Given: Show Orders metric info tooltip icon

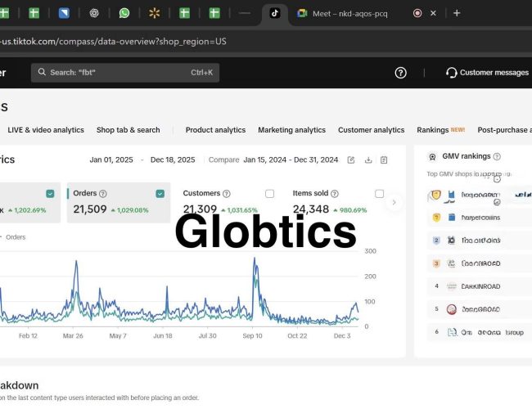Looking at the screenshot, I should click(x=103, y=194).
